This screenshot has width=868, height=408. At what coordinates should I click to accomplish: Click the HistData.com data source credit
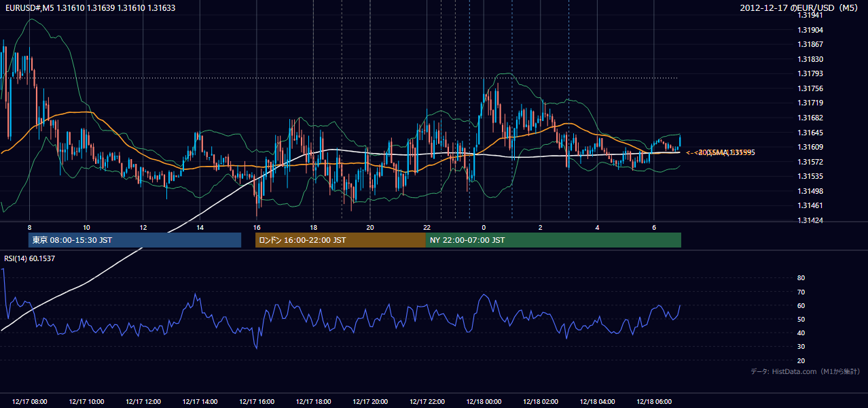(x=806, y=371)
